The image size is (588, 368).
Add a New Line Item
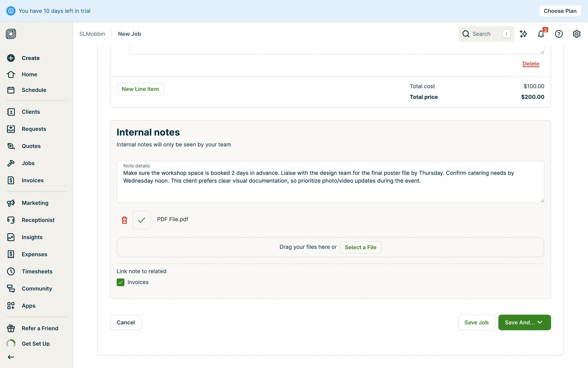tap(140, 89)
